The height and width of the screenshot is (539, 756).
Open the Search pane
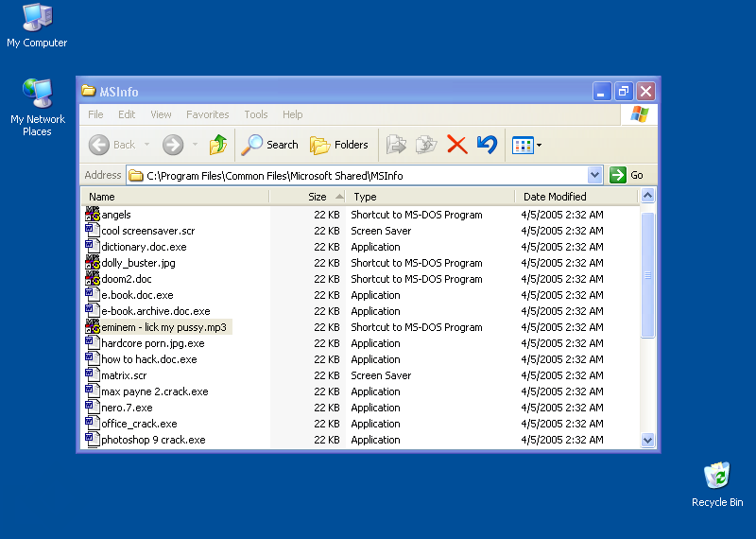coord(269,145)
